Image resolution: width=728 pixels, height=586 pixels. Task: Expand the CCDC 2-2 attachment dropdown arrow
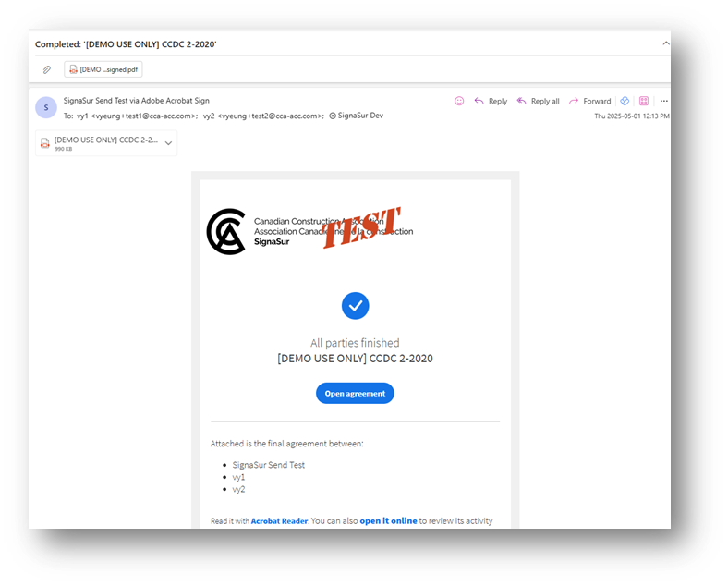coord(168,143)
